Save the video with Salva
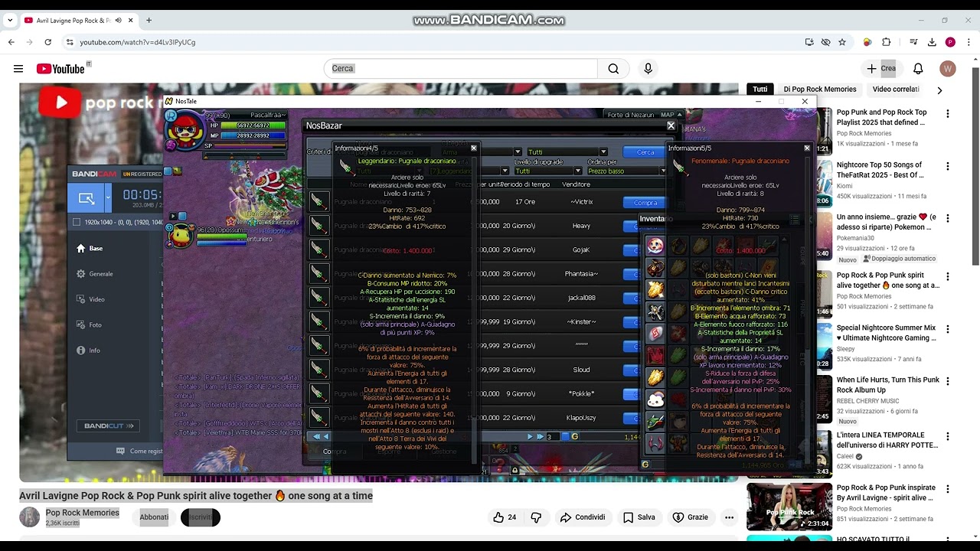This screenshot has width=980, height=551. [639, 517]
